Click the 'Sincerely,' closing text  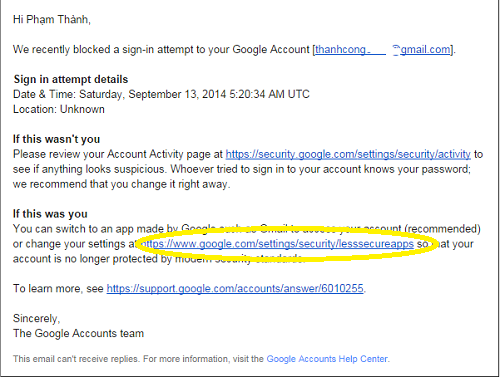(36, 319)
